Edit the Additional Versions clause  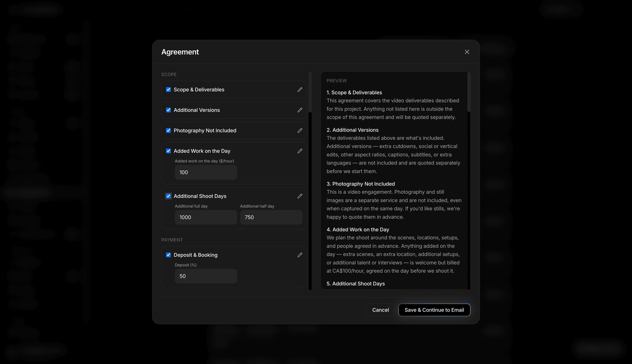[300, 110]
